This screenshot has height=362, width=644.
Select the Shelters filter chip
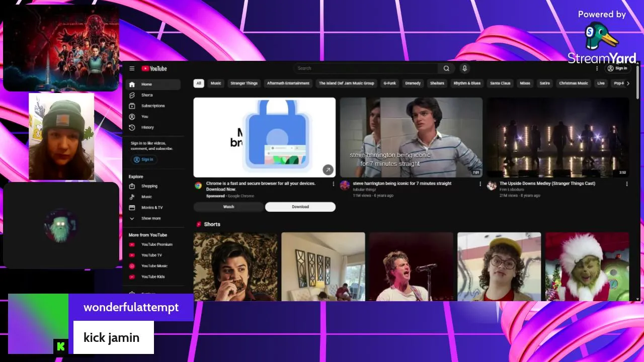point(437,83)
